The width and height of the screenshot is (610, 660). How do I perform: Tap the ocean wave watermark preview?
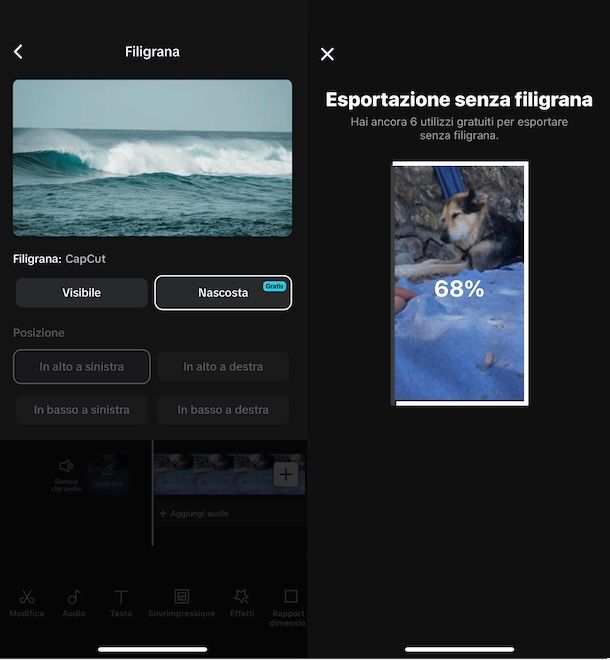(x=152, y=158)
